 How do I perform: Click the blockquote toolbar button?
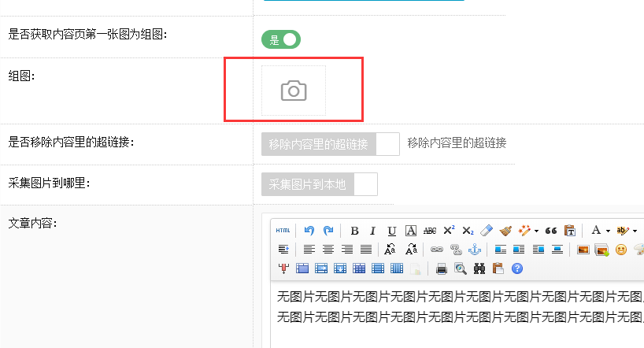pyautogui.click(x=551, y=231)
